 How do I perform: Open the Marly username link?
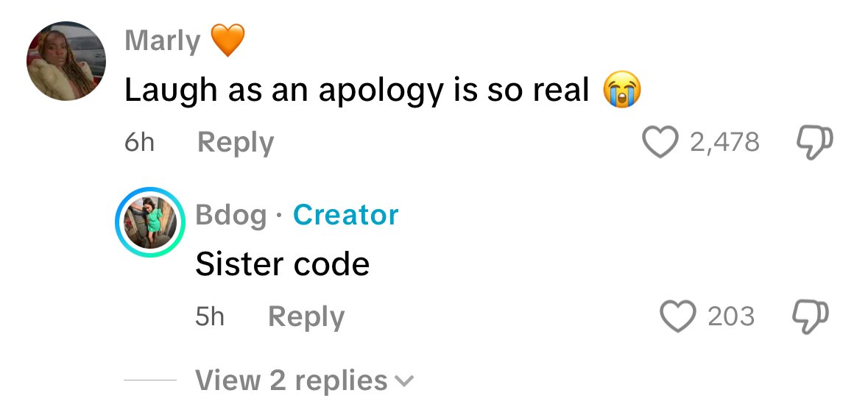(x=162, y=41)
